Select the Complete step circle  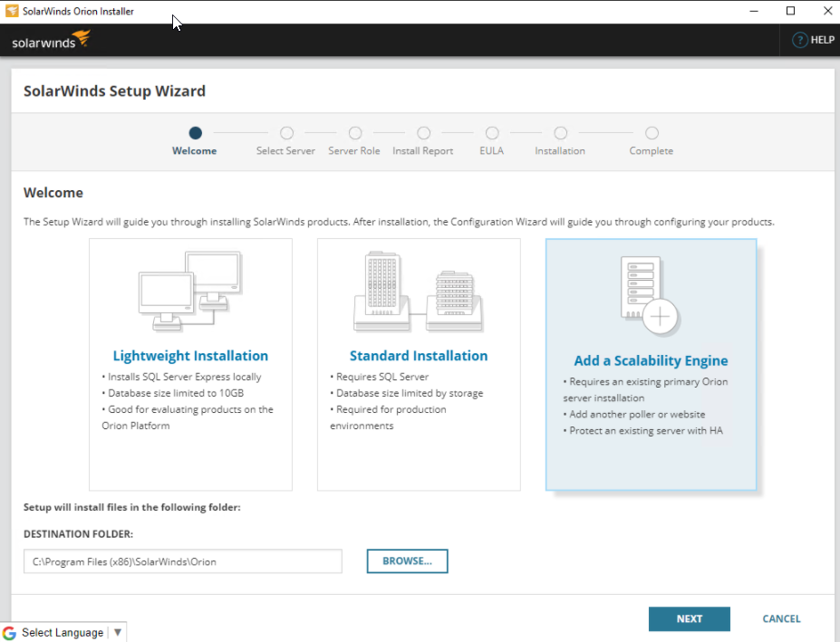[652, 133]
